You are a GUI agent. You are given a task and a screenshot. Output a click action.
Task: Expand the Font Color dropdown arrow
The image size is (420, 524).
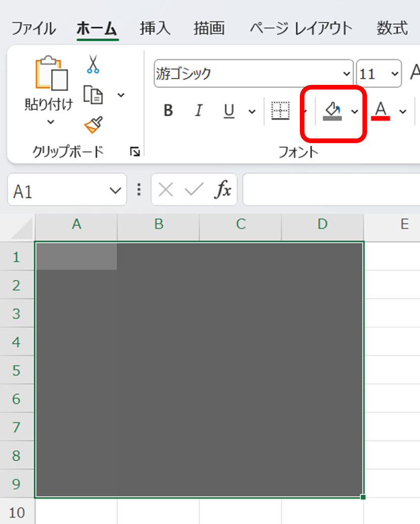click(x=403, y=111)
